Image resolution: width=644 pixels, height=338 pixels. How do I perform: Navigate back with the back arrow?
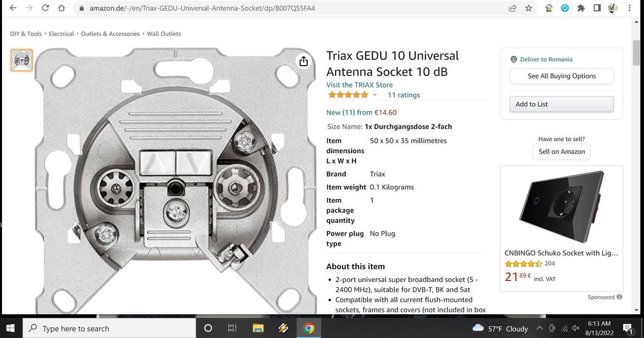[13, 8]
